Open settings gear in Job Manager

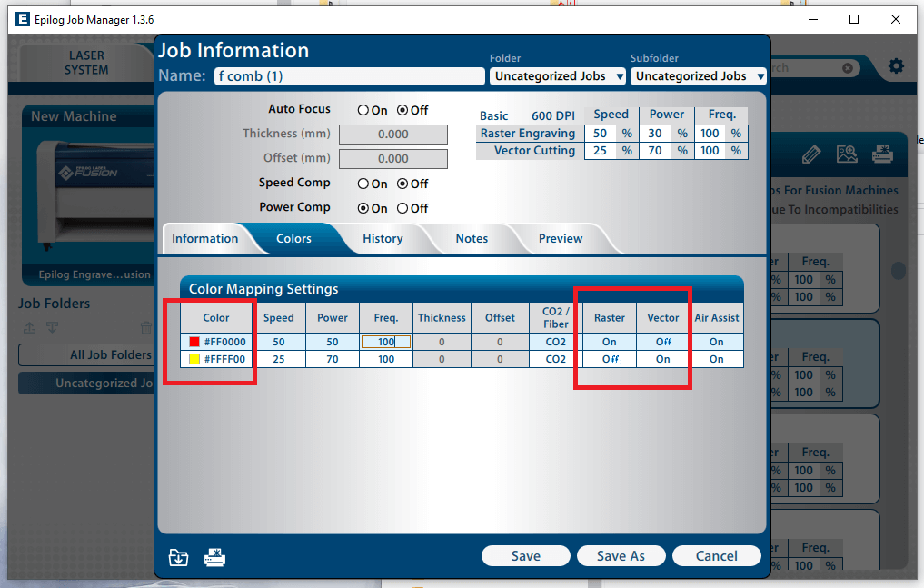[896, 66]
